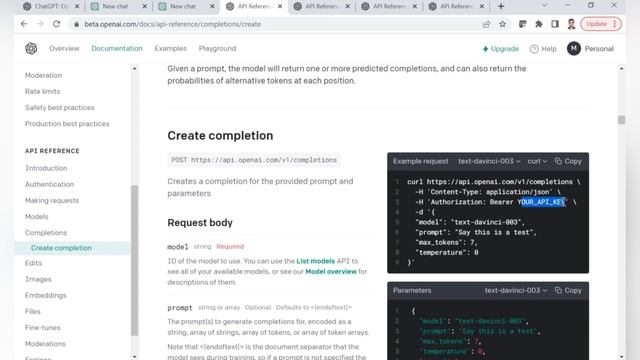Open Parameters text-davinci-003 dropdown

pos(516,290)
